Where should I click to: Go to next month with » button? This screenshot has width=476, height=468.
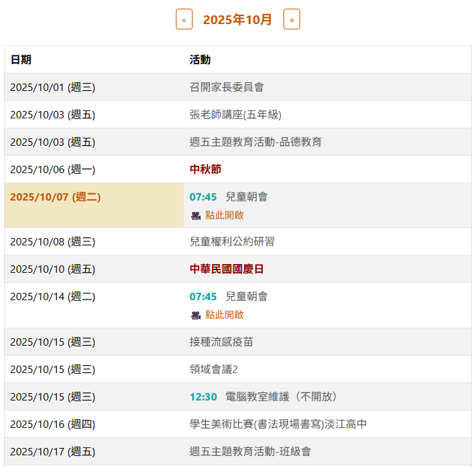pyautogui.click(x=291, y=19)
